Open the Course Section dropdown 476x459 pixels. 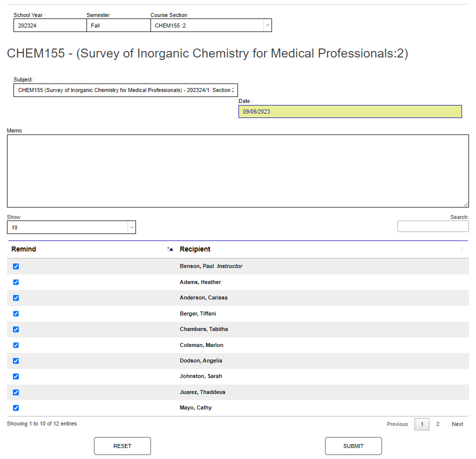coord(267,25)
